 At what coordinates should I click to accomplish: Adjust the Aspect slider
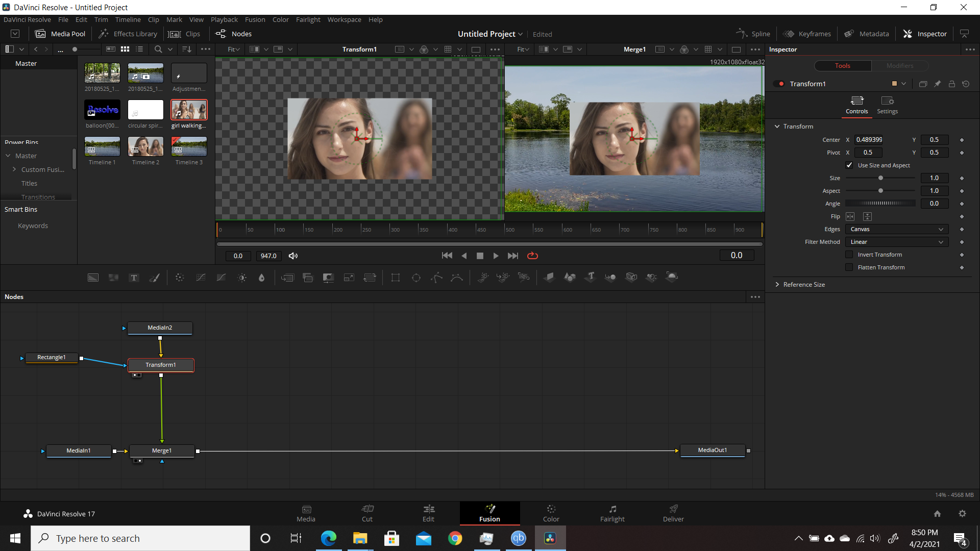[x=880, y=191]
